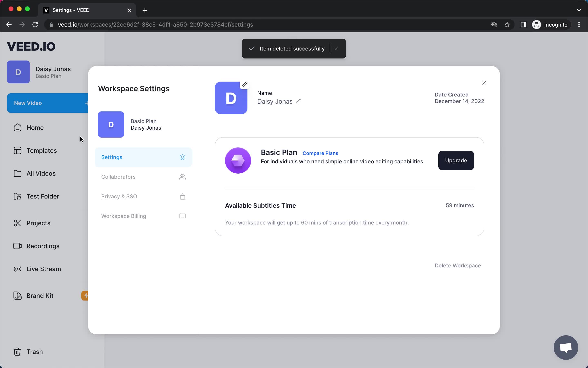
Task: Open Privacy & SSO section
Action: tap(143, 196)
